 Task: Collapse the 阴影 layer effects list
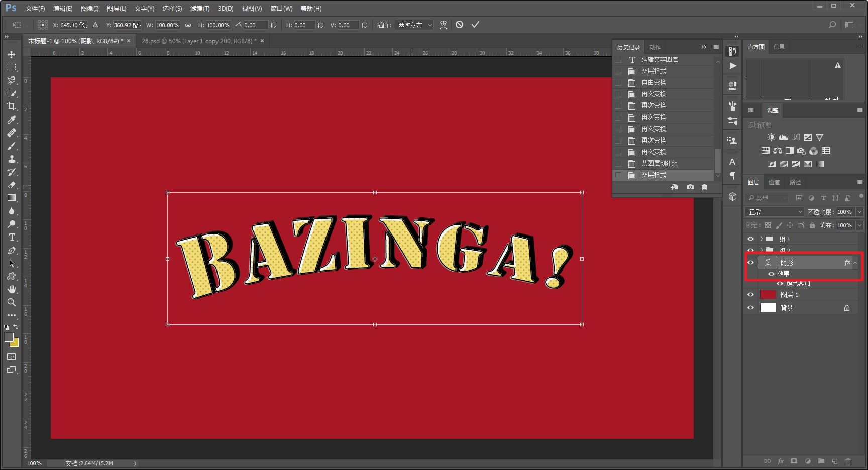click(x=855, y=262)
